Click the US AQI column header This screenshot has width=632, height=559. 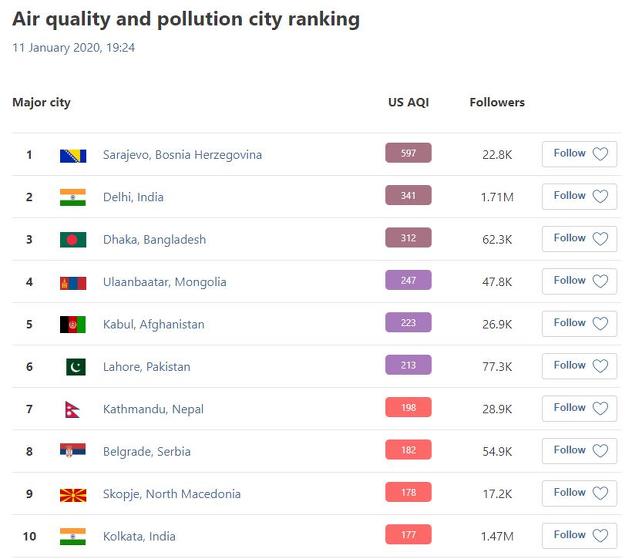click(x=408, y=102)
